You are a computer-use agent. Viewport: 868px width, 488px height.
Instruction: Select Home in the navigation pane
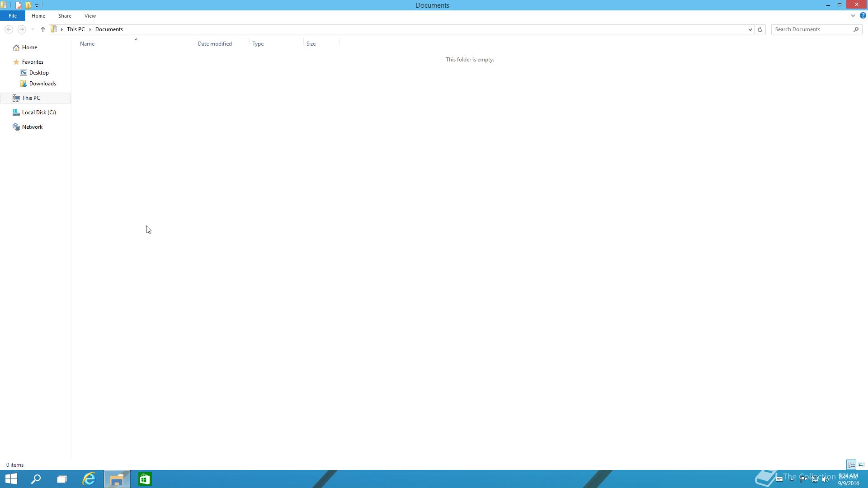tap(29, 47)
